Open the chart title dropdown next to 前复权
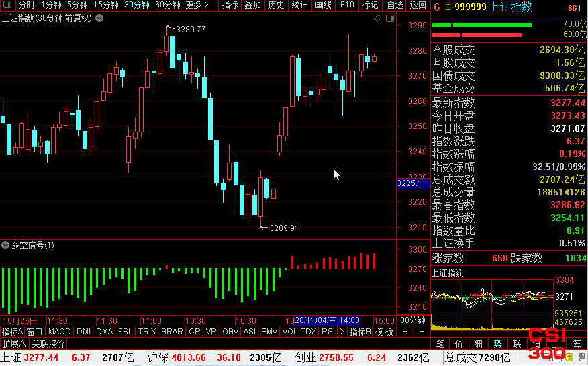 (x=99, y=18)
